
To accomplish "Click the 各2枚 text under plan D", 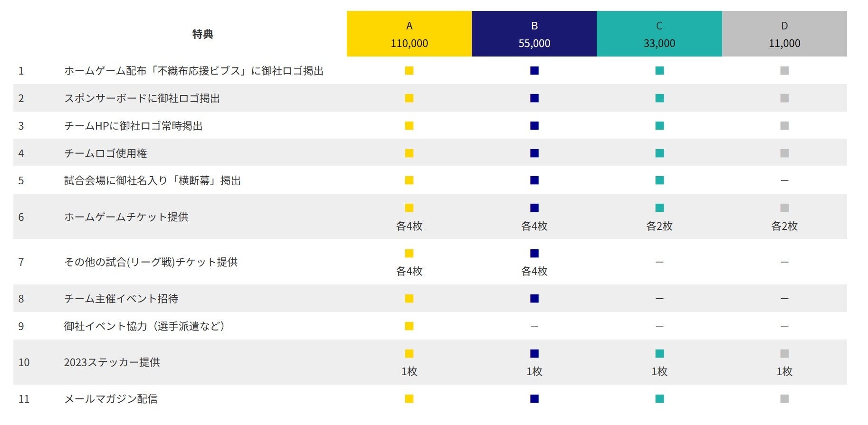I will (x=784, y=226).
